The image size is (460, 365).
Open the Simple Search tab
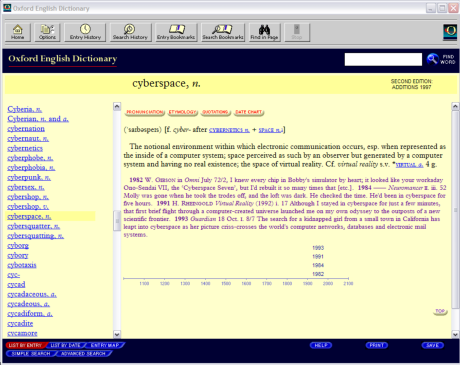point(31,354)
